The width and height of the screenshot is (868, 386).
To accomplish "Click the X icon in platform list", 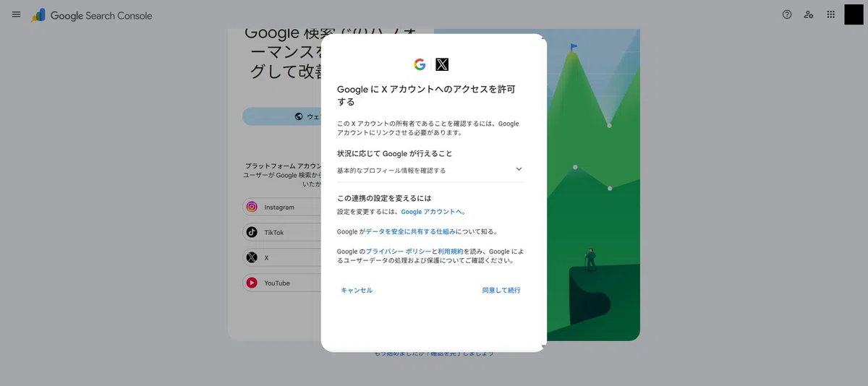I will [252, 257].
